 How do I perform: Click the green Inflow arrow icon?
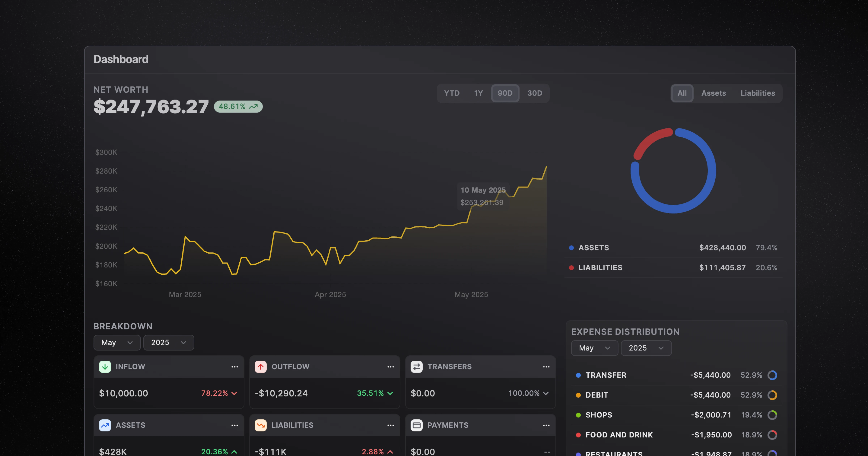(x=105, y=367)
